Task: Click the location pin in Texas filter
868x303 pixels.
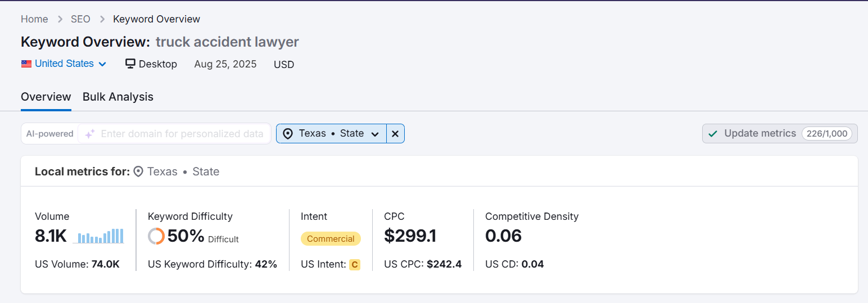Action: tap(288, 134)
